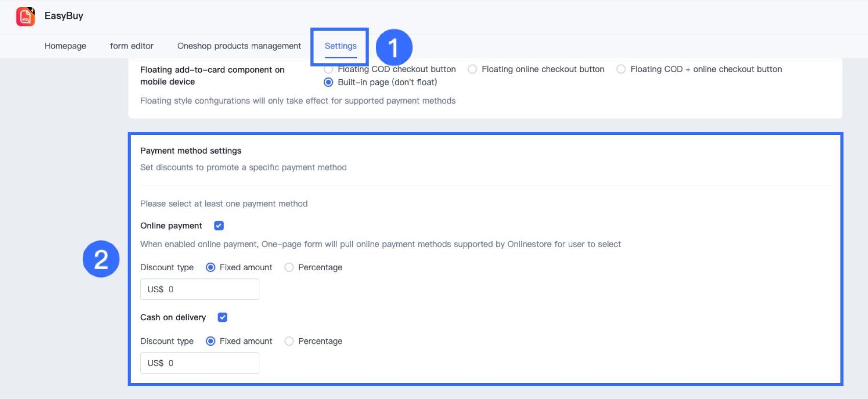The image size is (868, 399).
Task: Disable the Cash on delivery checkbox
Action: (x=223, y=317)
